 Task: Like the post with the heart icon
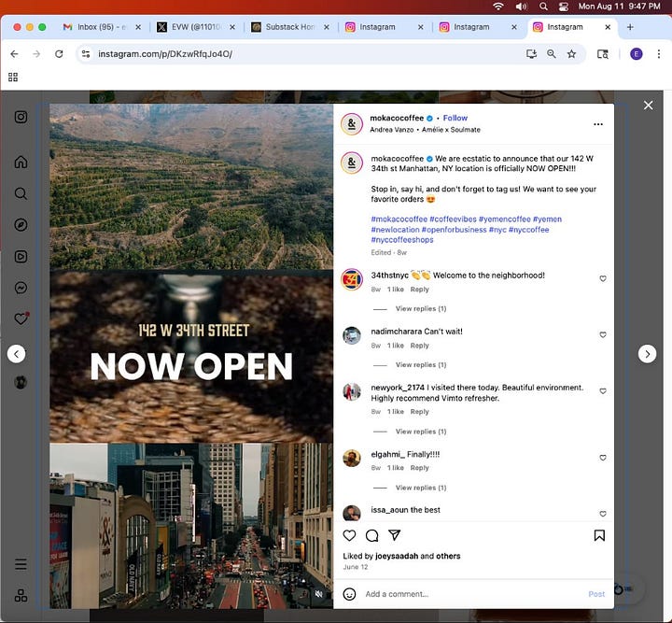pos(349,535)
